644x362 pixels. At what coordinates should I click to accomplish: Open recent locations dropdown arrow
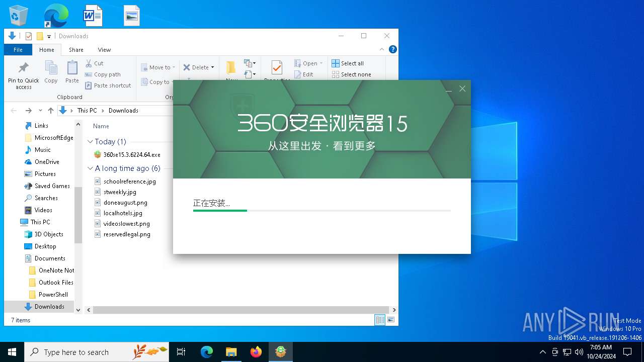pos(41,111)
